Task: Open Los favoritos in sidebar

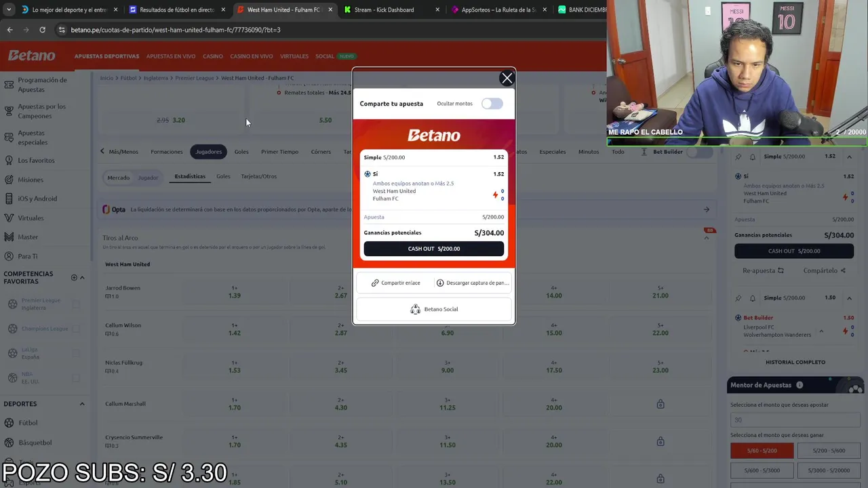Action: [x=36, y=161]
